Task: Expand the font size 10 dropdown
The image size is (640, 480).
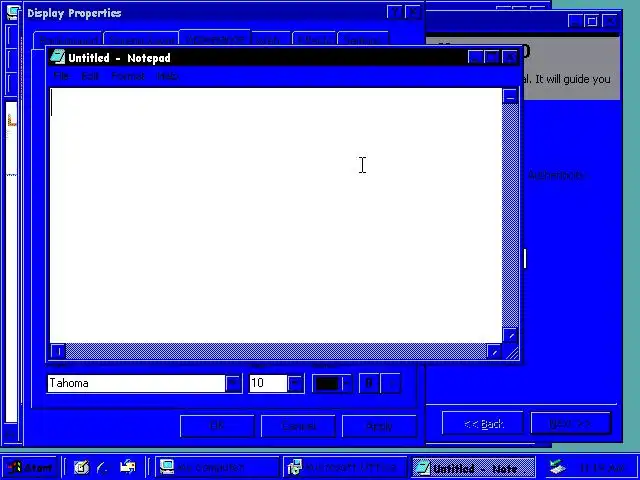Action: [x=295, y=383]
